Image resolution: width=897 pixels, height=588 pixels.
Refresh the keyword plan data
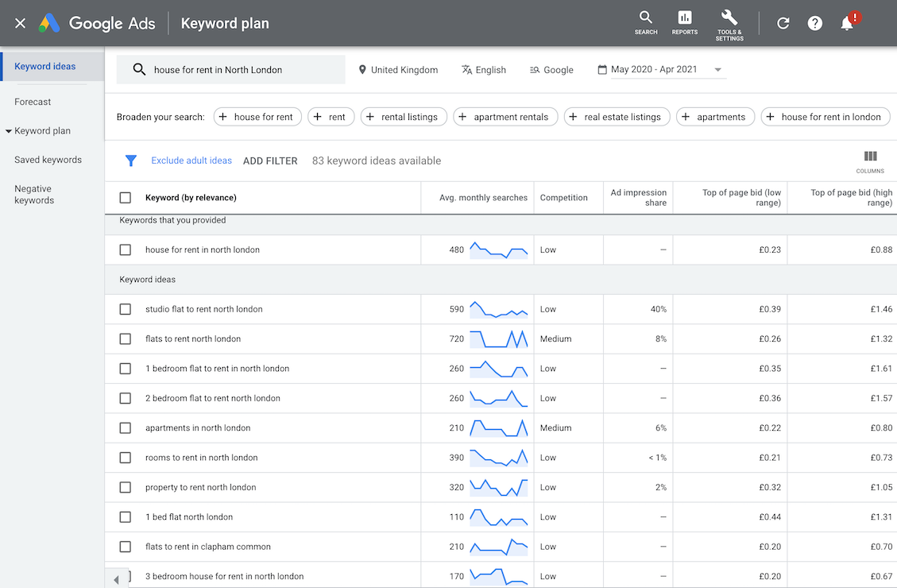[783, 23]
